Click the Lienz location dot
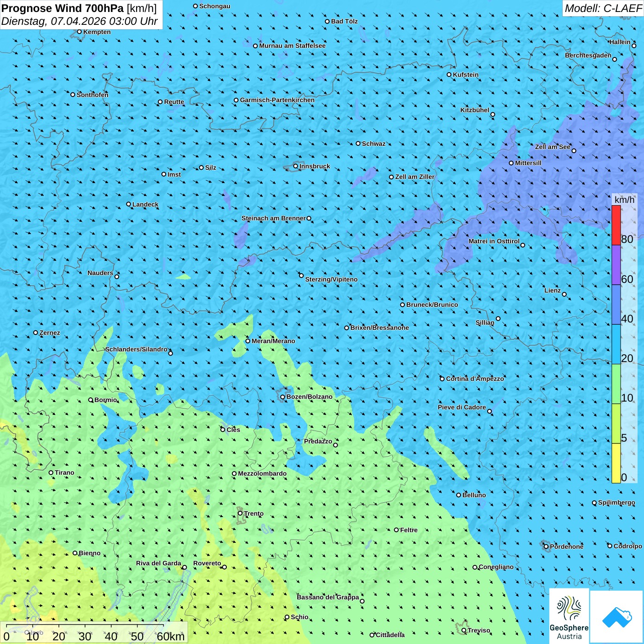This screenshot has width=644, height=644. point(564,294)
